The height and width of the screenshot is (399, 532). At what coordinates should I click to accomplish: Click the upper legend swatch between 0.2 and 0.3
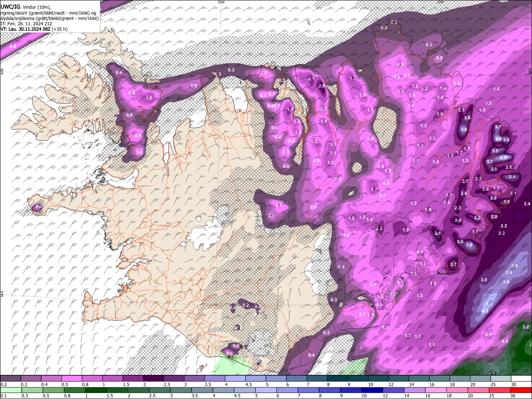click(x=10, y=379)
